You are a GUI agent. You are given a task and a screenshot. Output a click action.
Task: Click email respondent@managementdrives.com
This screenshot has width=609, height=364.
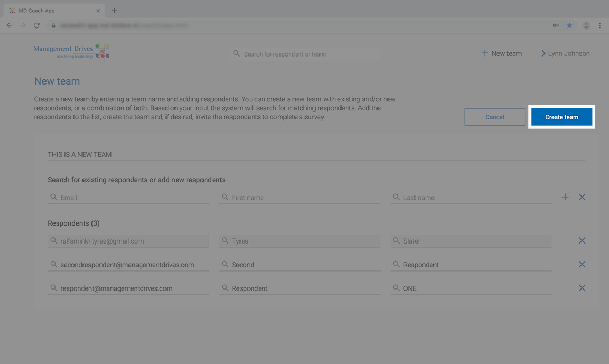pos(128,288)
